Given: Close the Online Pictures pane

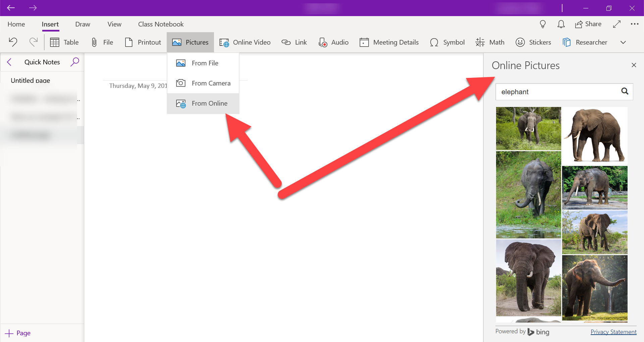Looking at the screenshot, I should [634, 65].
